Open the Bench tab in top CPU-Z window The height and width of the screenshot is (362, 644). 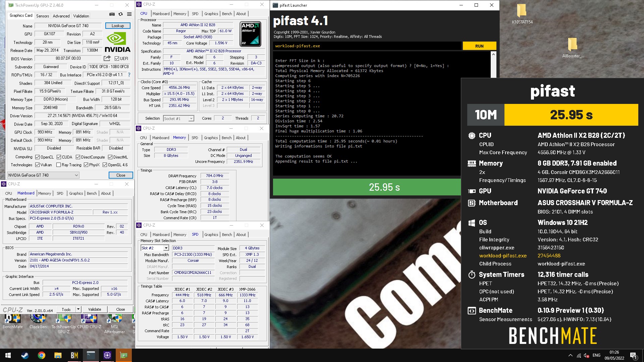[x=227, y=14]
